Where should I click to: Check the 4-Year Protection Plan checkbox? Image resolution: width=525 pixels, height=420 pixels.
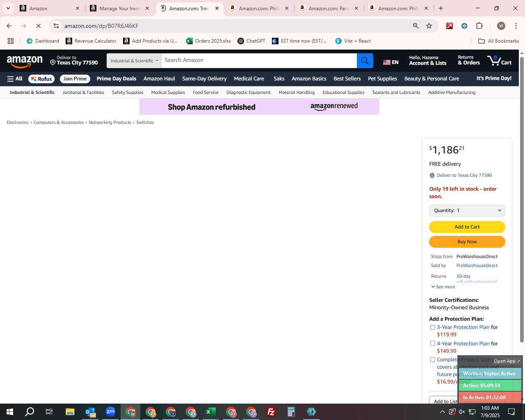click(432, 344)
